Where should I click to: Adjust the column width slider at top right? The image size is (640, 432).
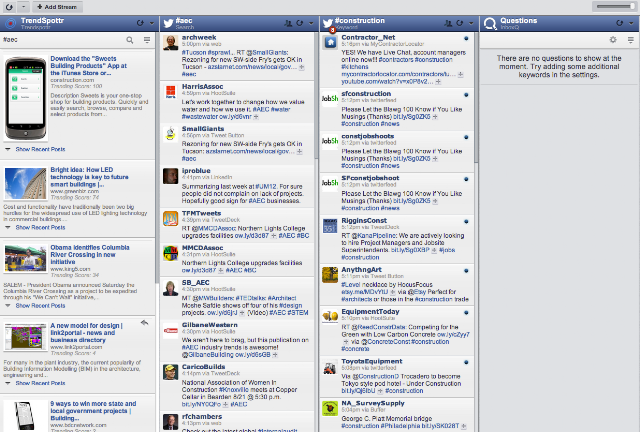tap(613, 6)
